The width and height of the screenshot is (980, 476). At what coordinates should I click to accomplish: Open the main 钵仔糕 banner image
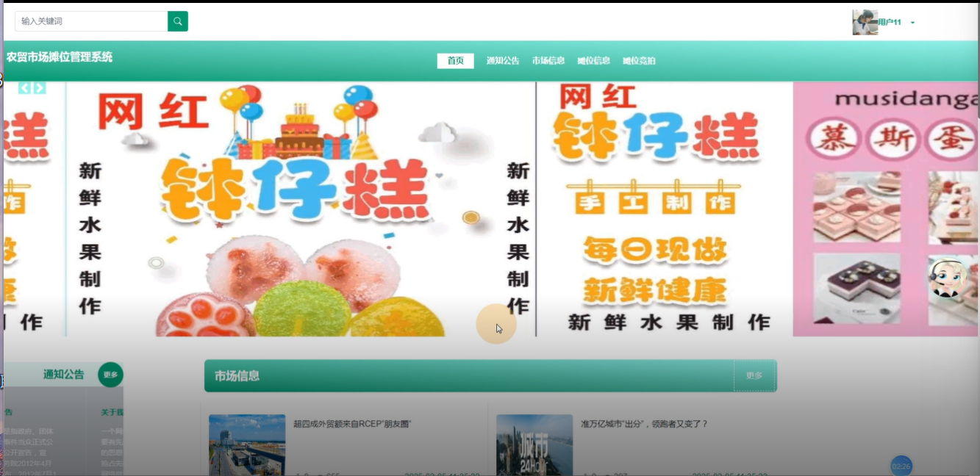pos(301,209)
